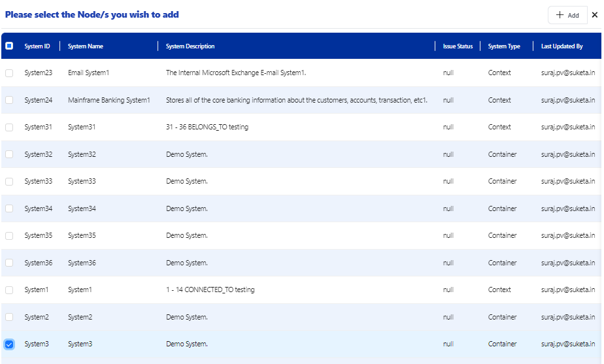Click the Add button with plus icon
Screen dimensions: 604x364
click(x=567, y=15)
